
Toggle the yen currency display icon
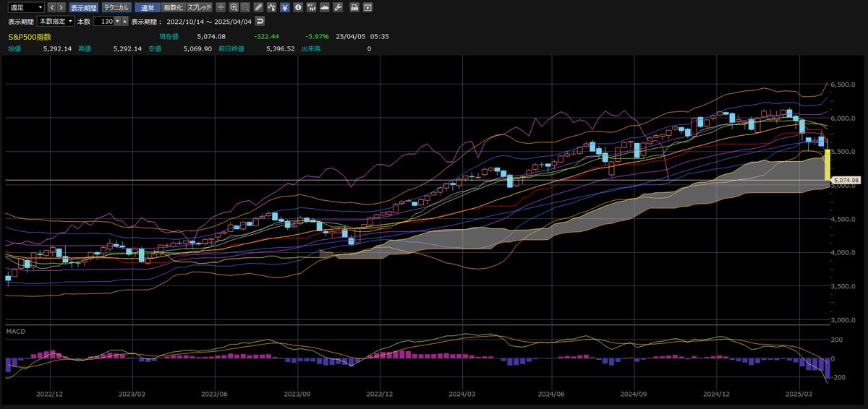[285, 7]
